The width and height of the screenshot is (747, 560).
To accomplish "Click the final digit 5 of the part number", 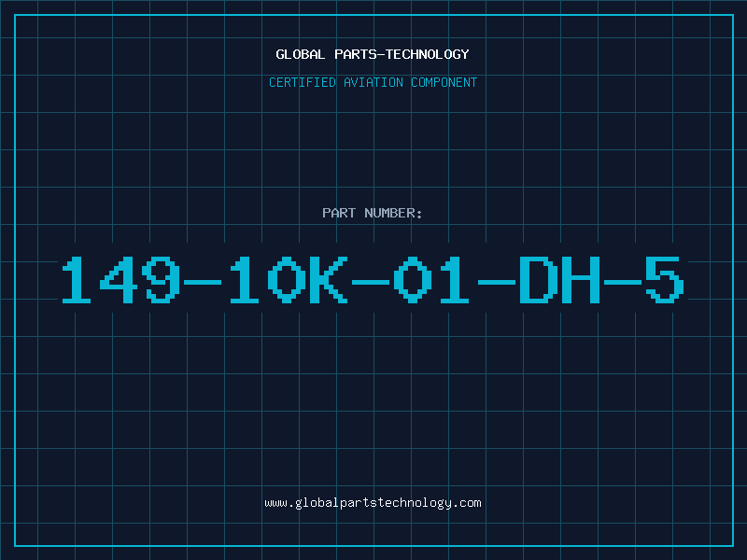I will click(665, 280).
